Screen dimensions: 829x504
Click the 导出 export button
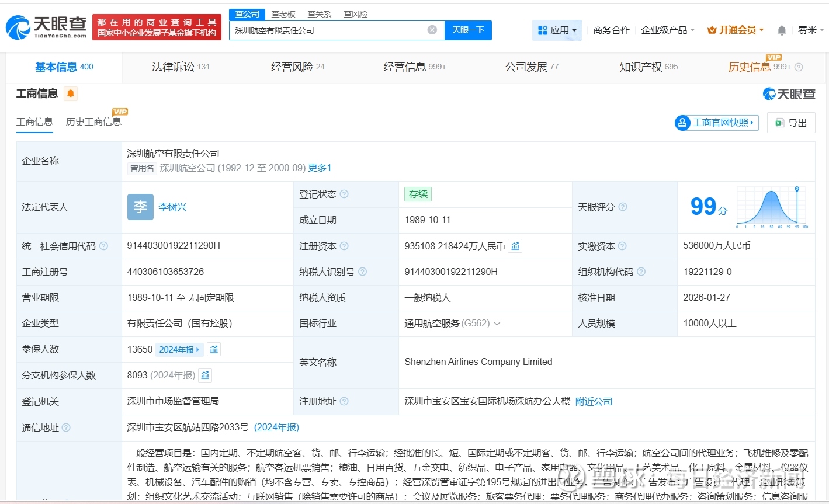791,123
